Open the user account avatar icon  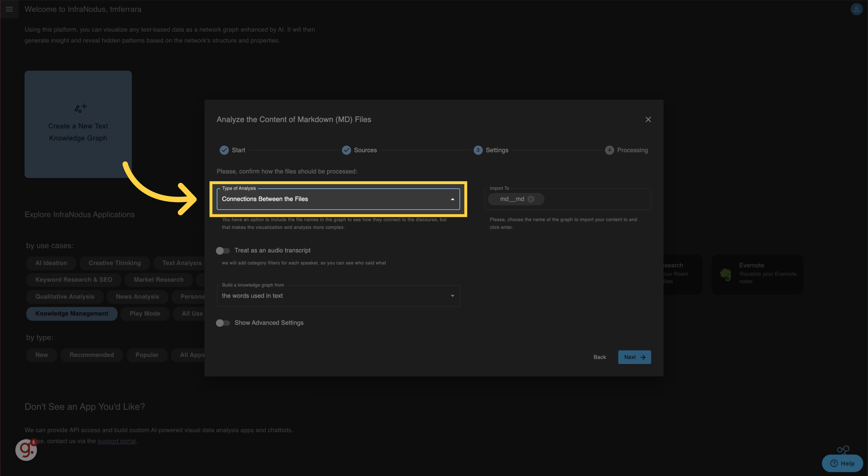tap(856, 9)
